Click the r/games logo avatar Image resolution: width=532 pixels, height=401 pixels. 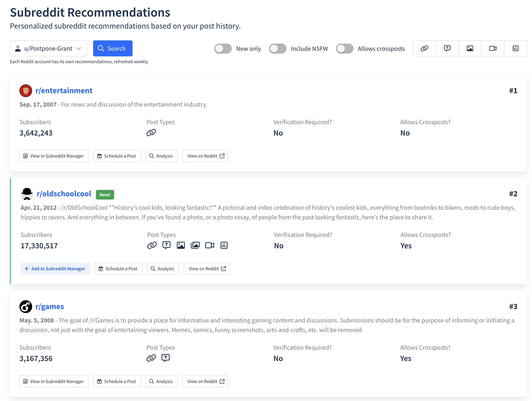[x=26, y=306]
